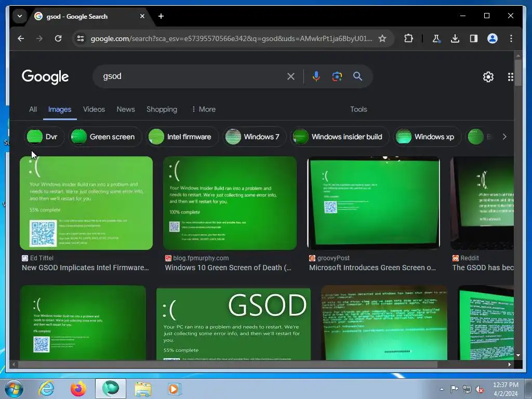This screenshot has height=399, width=532.
Task: Bookmark this page with the star icon
Action: pyautogui.click(x=382, y=38)
